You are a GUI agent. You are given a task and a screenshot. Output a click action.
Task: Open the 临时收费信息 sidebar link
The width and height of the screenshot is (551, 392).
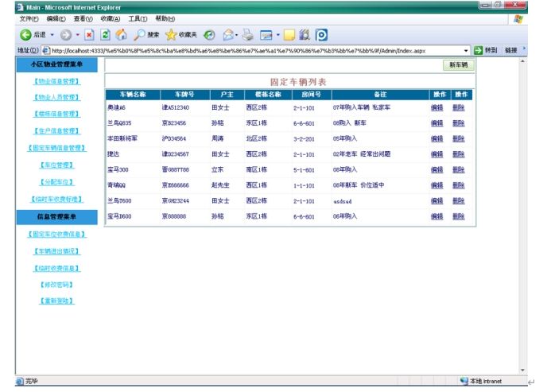[x=56, y=269]
